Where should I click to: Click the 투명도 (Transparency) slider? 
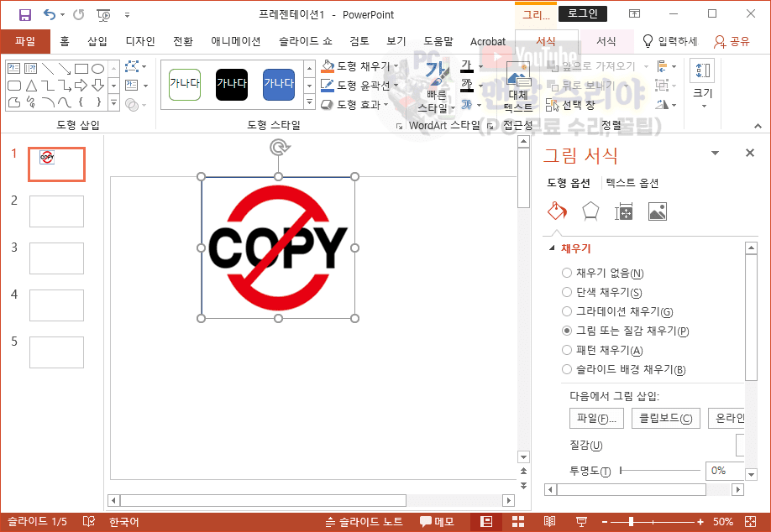tap(660, 471)
